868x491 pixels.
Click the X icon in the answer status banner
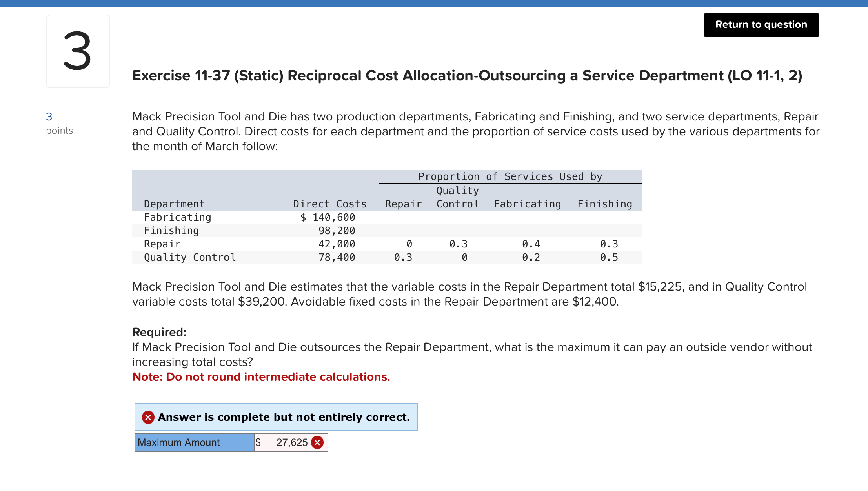pyautogui.click(x=147, y=417)
